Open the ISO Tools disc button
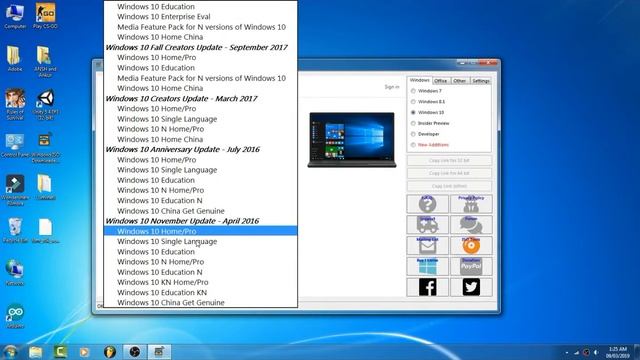 [x=471, y=245]
